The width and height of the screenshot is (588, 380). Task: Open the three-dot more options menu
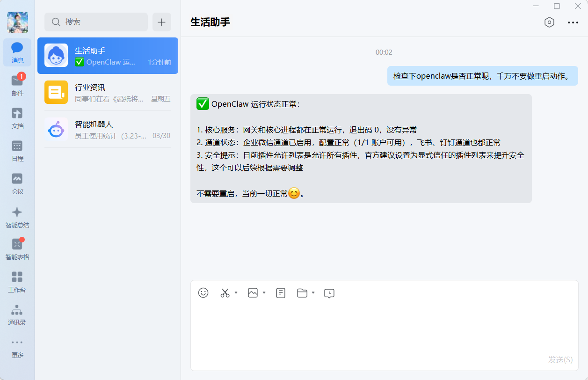[573, 22]
